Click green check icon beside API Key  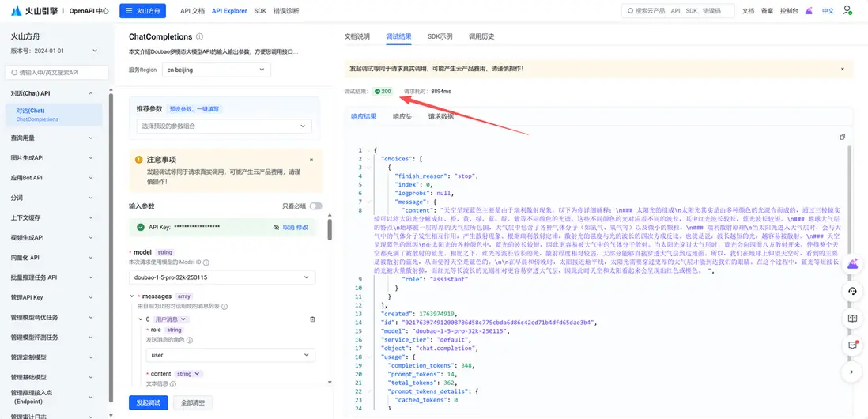(x=141, y=227)
